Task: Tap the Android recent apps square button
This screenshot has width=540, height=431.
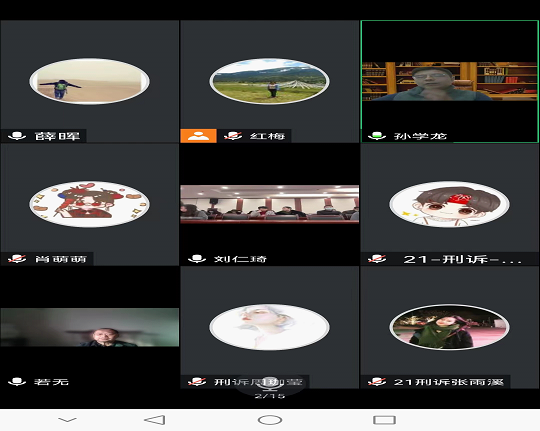Action: [385, 420]
